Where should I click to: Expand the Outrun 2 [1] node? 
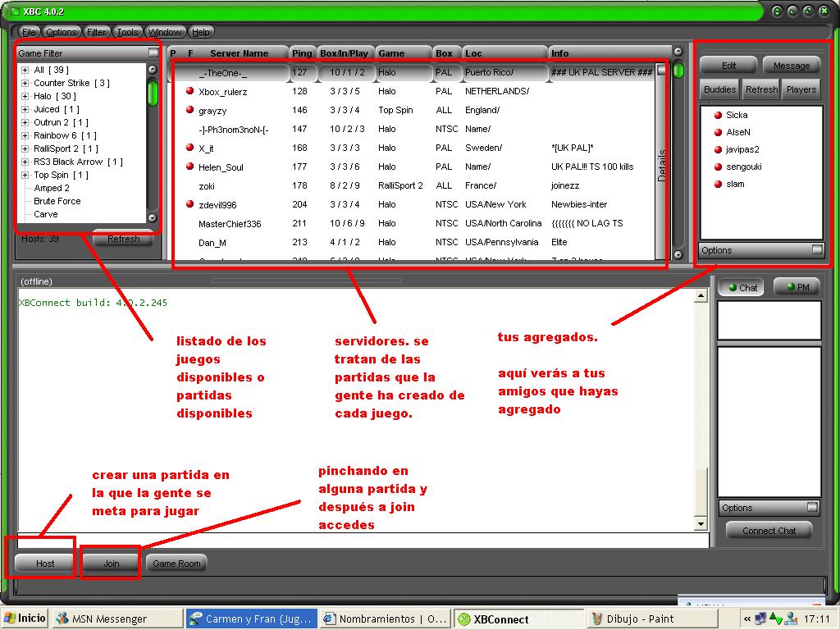click(x=25, y=123)
